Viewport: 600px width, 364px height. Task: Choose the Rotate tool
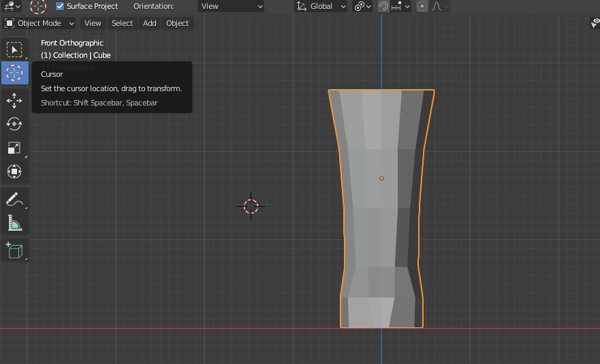point(14,124)
